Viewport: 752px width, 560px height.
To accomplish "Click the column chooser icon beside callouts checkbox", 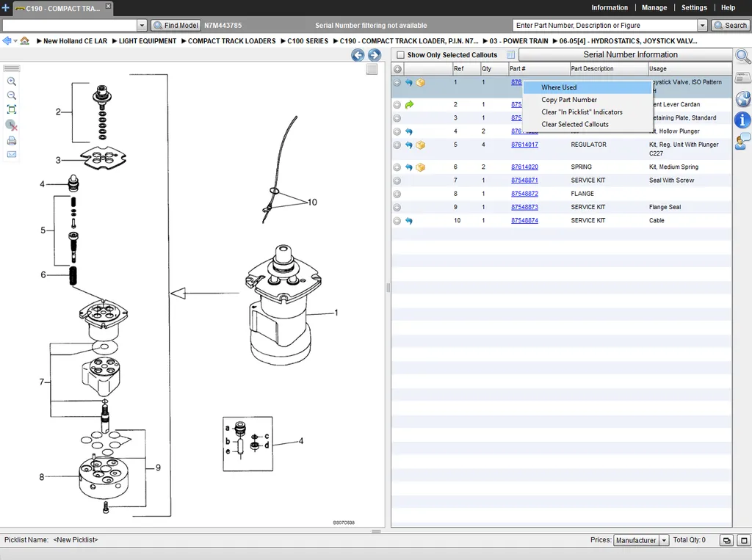I will coord(511,54).
